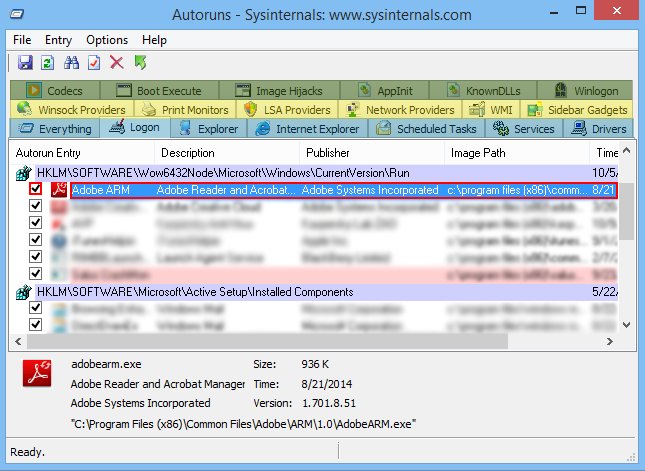Click horizontal scrollbar right arrow

(610, 341)
